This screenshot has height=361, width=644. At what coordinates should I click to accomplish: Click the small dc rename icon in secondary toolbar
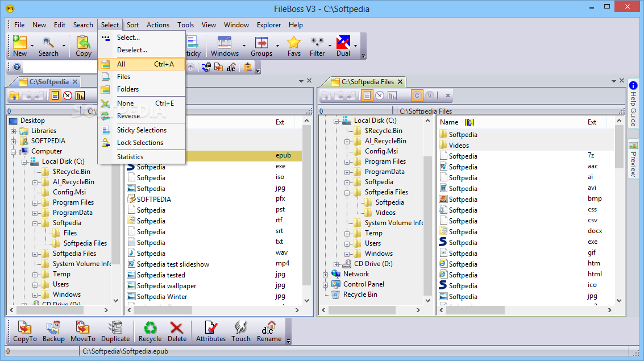point(231,67)
